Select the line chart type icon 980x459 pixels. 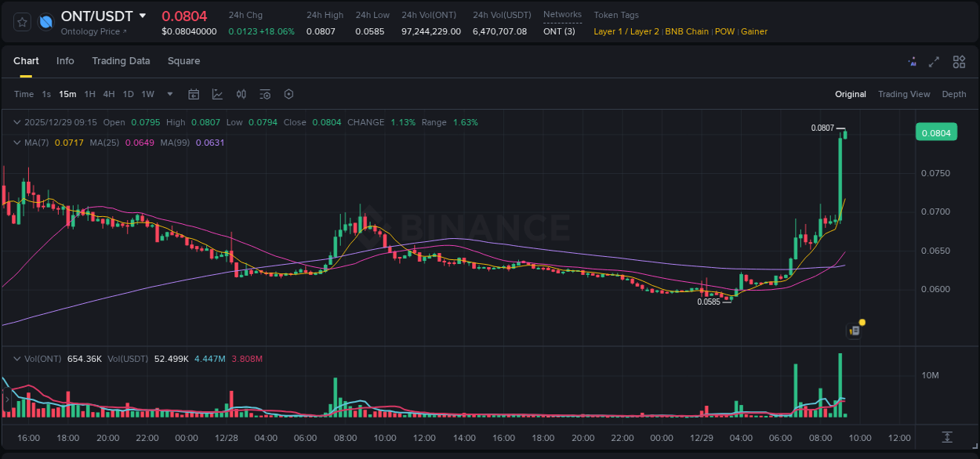[x=217, y=94]
